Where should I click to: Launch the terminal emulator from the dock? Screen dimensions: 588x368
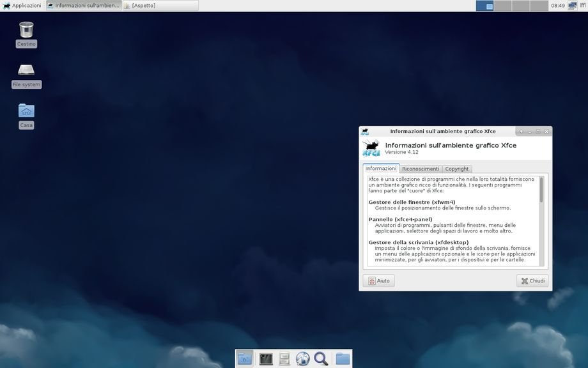coord(266,359)
